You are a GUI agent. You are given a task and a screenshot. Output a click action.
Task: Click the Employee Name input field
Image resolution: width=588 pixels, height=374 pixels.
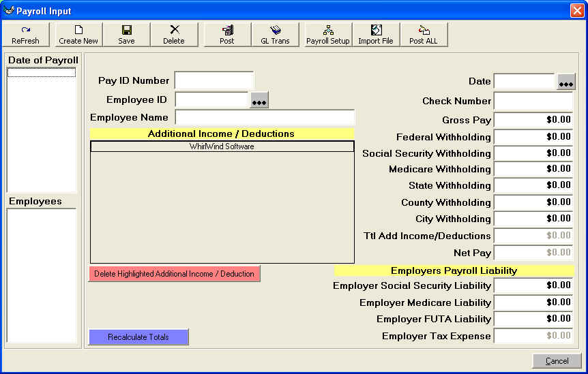(x=265, y=118)
